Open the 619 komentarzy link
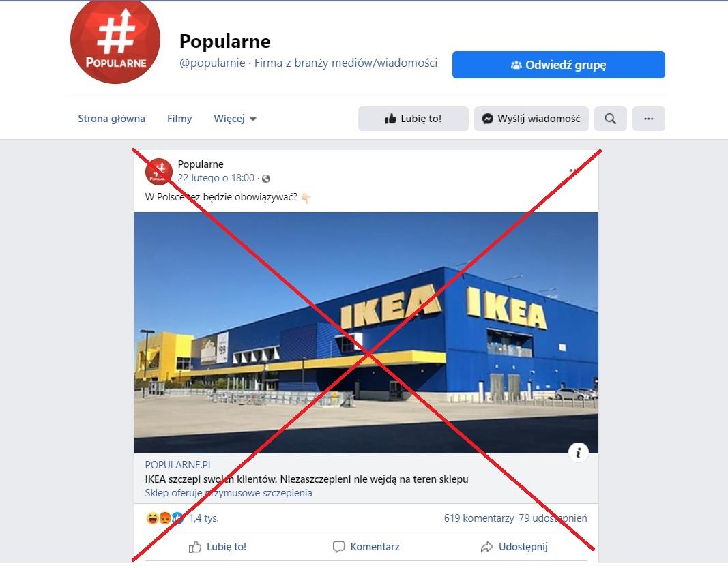The width and height of the screenshot is (728, 568). [479, 518]
